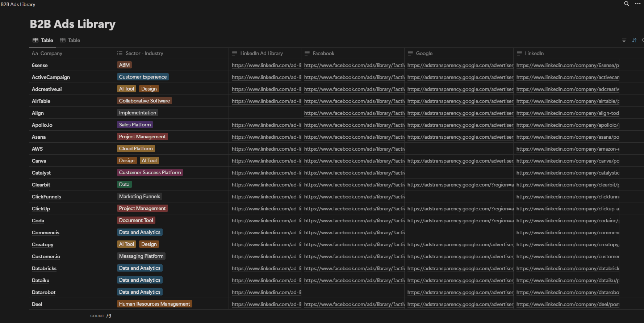Select the Catalyst company name

coord(41,173)
